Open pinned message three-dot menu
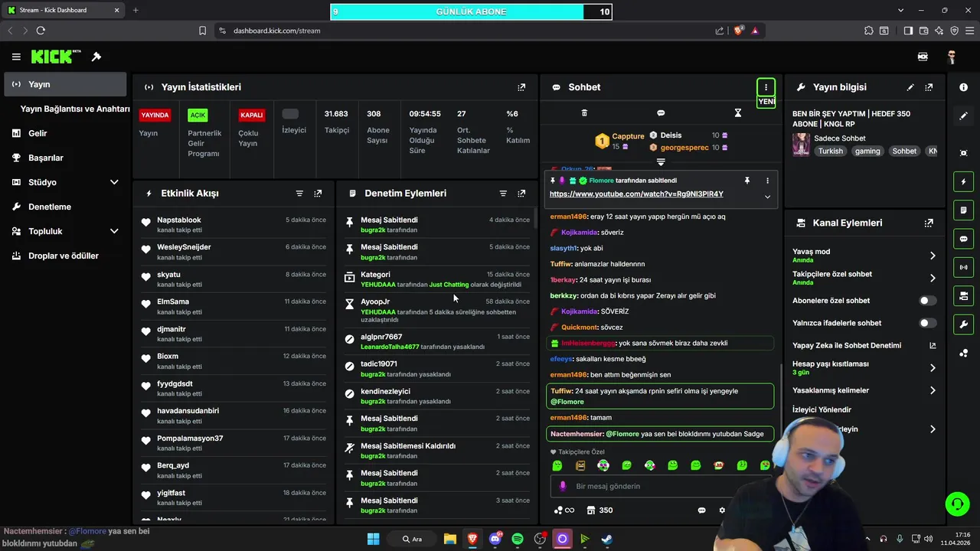 [767, 181]
